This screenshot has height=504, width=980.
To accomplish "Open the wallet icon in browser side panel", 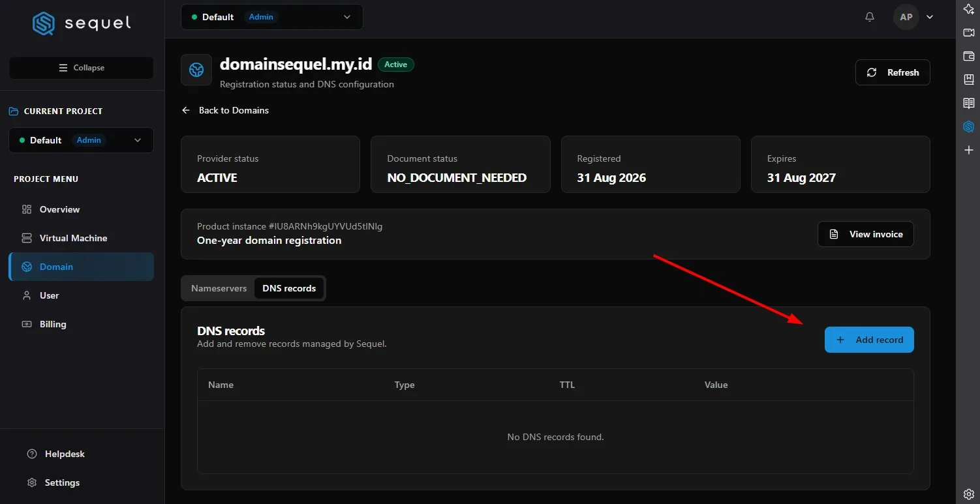I will click(968, 56).
